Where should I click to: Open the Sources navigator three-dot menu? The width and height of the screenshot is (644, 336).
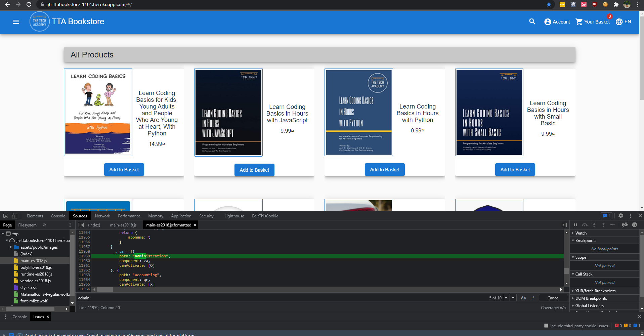coord(70,225)
